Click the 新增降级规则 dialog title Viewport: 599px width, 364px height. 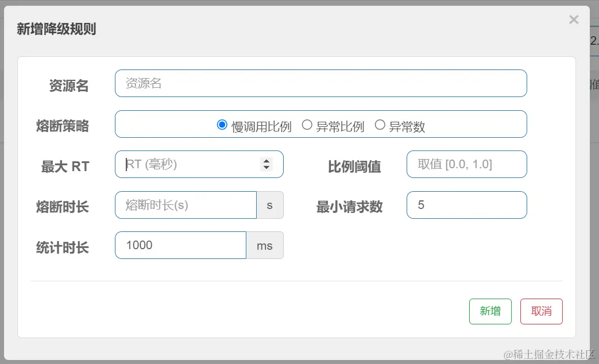tap(56, 29)
